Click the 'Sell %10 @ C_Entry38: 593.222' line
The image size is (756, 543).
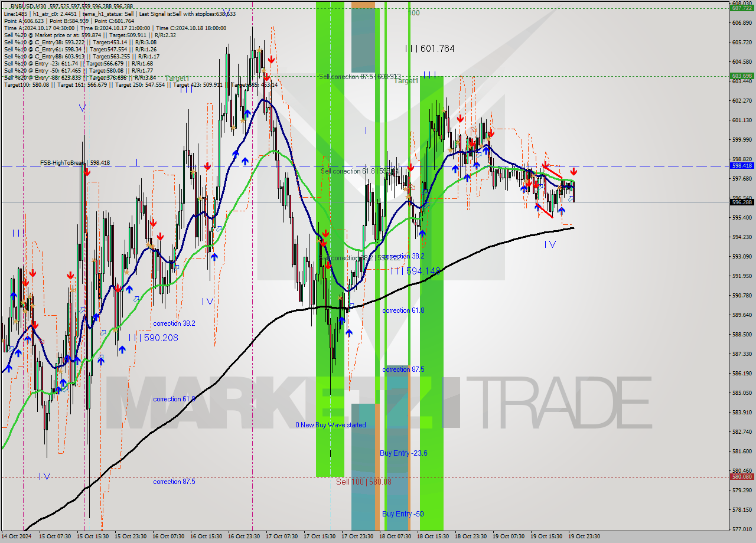click(80, 42)
